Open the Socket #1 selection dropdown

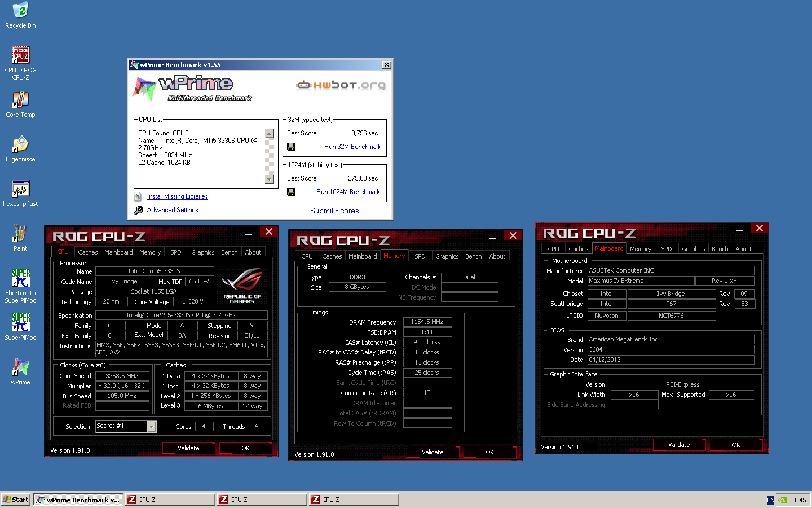coord(152,427)
